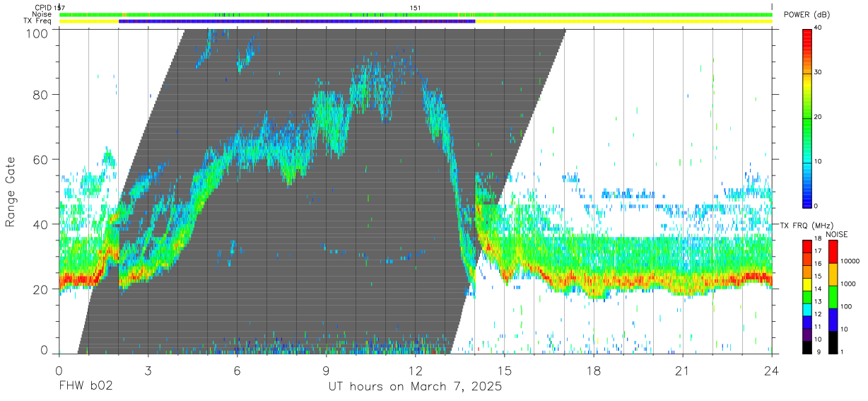Screen dimensions: 868x401
Task: Pick the blue segment of NOISE colorbar
Action: point(833,320)
